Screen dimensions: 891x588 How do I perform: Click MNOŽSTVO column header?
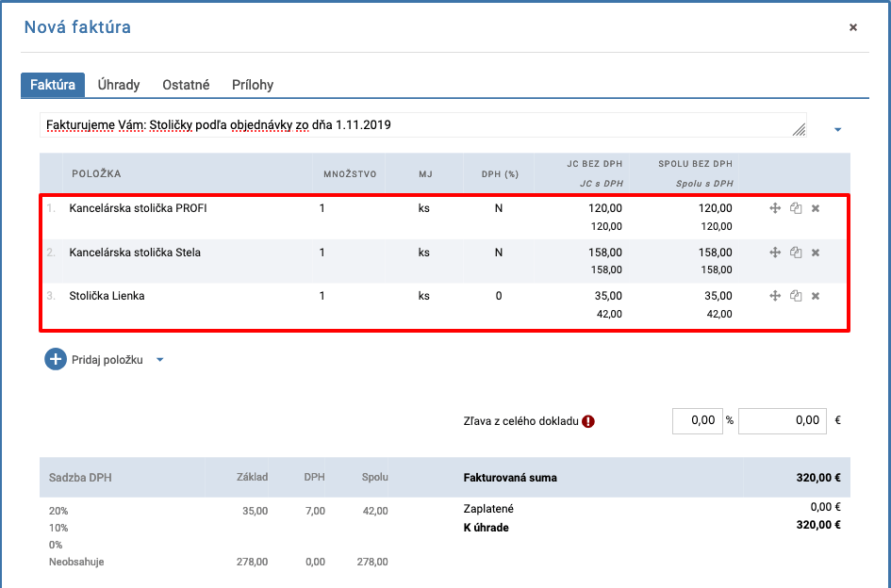350,173
